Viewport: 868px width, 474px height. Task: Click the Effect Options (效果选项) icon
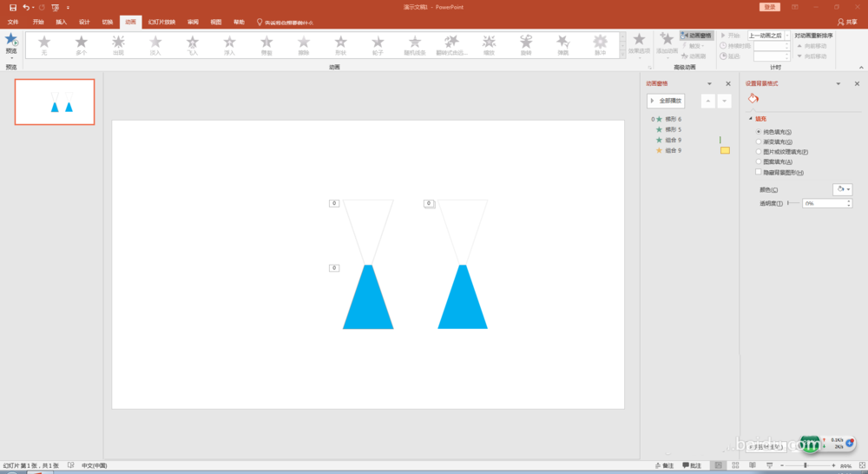click(640, 42)
